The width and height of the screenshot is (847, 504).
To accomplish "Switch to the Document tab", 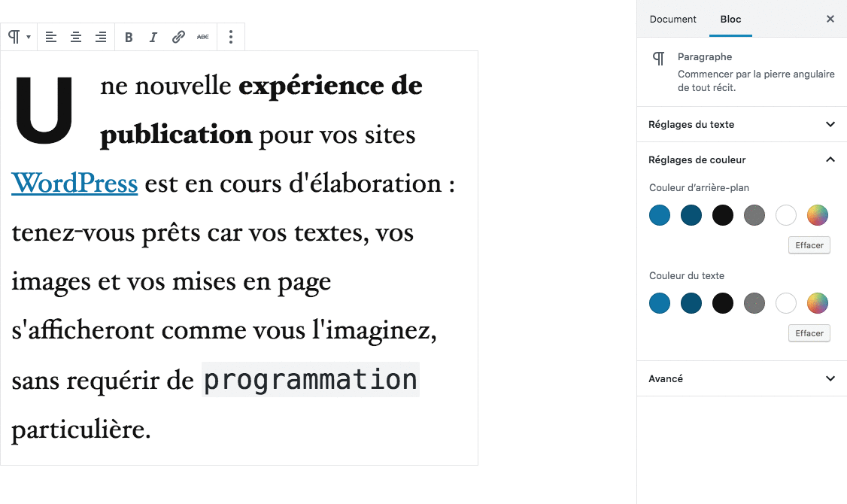I will 673,19.
